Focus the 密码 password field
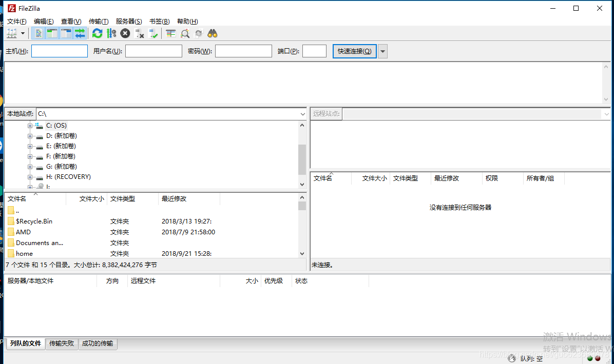This screenshot has width=614, height=364. (x=243, y=51)
